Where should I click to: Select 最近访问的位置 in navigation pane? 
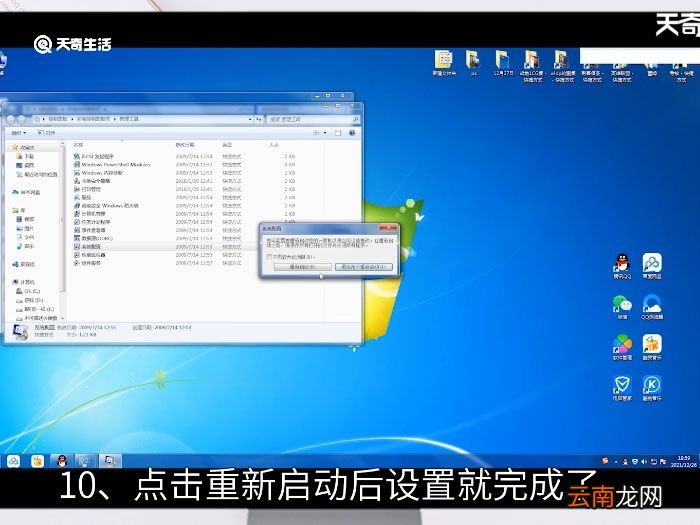[37, 174]
